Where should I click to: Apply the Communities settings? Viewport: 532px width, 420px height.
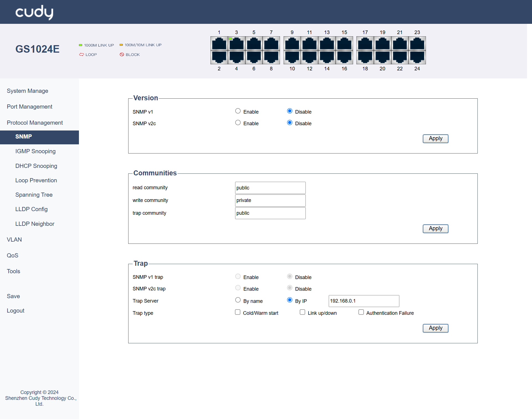coord(435,229)
